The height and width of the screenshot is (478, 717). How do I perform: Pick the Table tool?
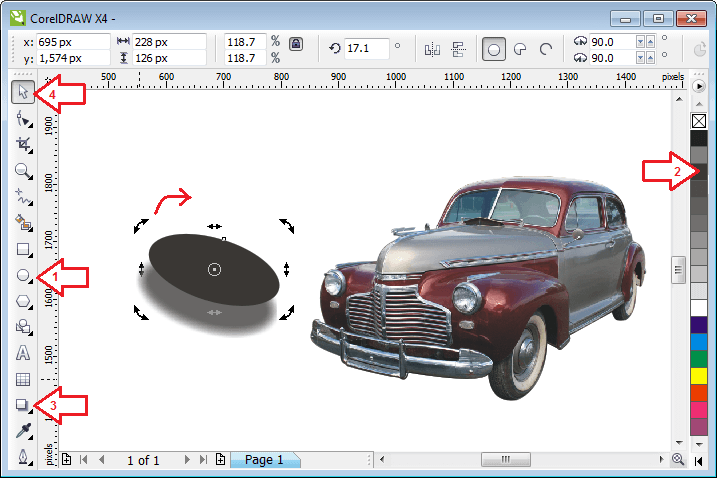point(24,379)
